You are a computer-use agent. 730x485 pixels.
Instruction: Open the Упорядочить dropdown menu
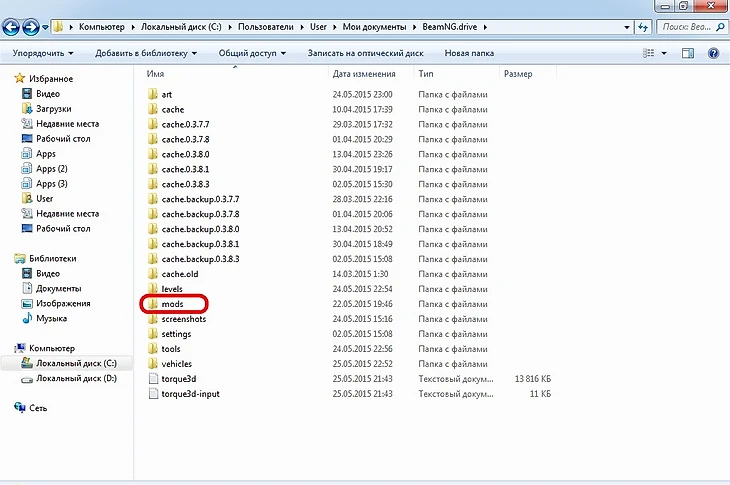43,53
